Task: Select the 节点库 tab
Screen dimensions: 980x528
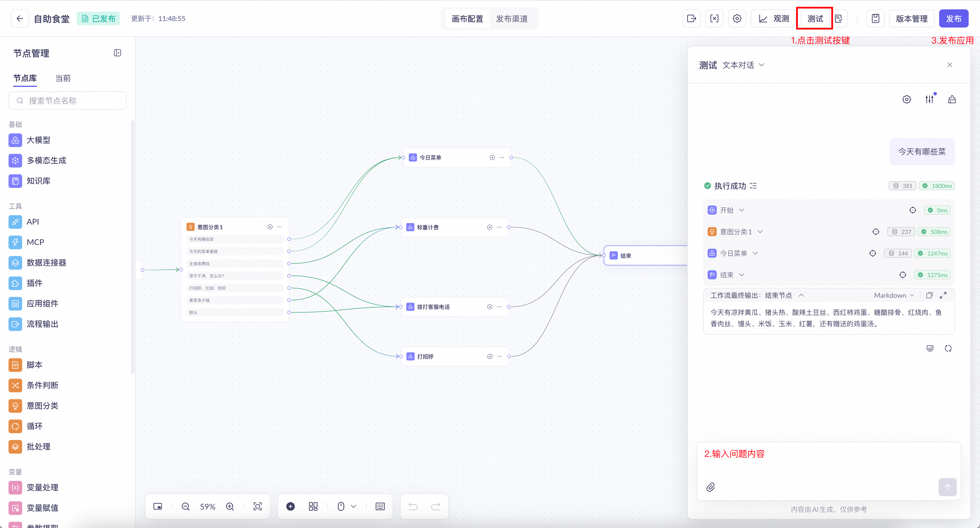Action: coord(25,78)
